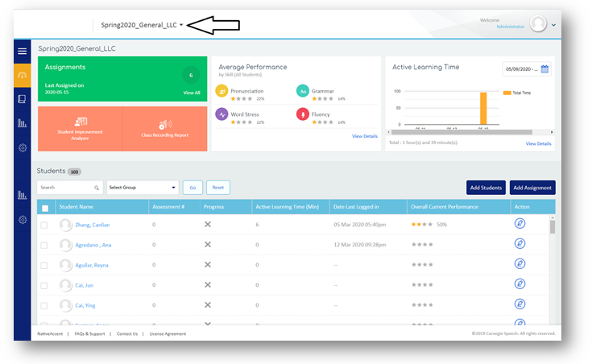
Task: Click action icon for Cai, Jun
Action: point(520,283)
